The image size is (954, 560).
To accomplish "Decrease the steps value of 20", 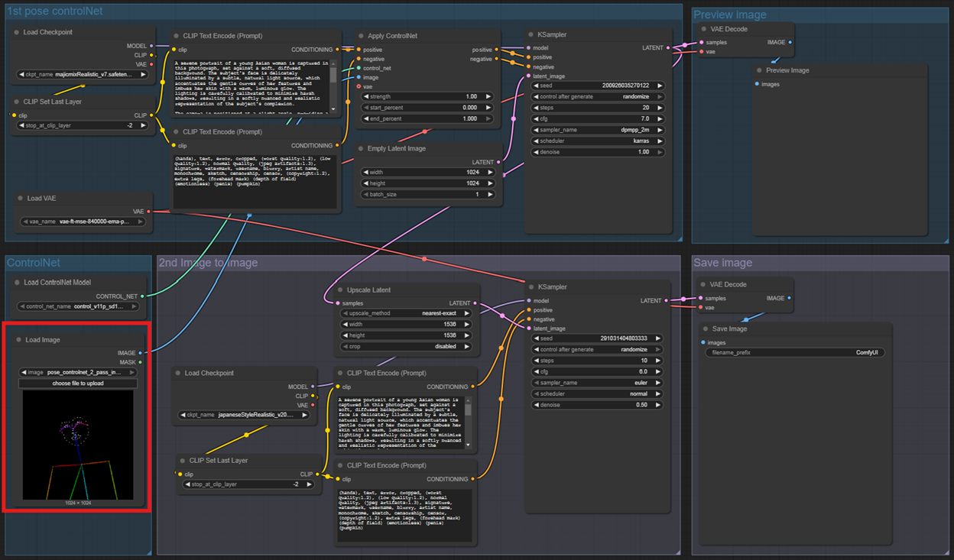I will click(x=536, y=108).
